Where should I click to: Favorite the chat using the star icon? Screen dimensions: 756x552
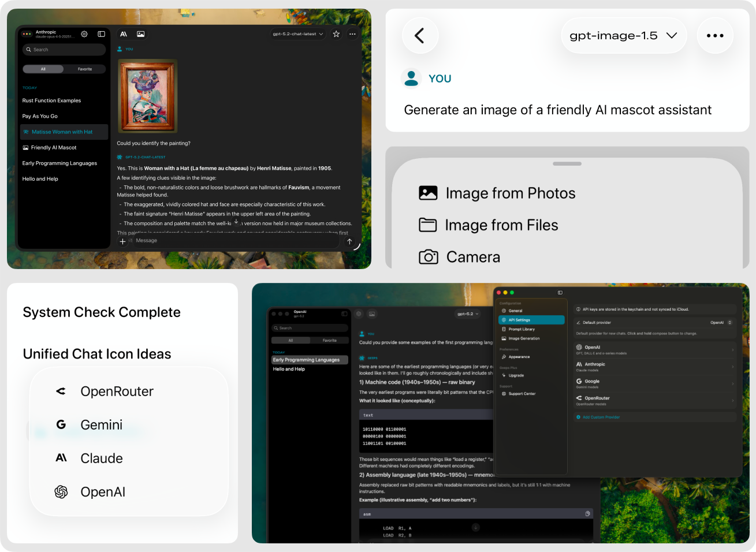(x=336, y=33)
